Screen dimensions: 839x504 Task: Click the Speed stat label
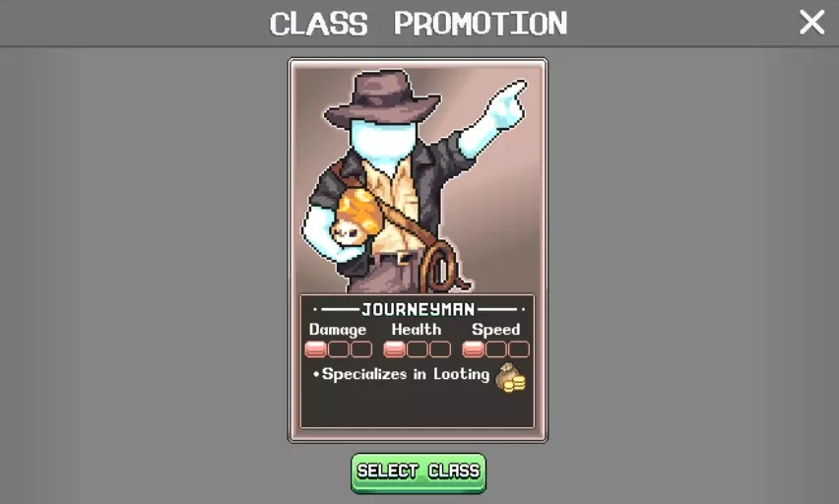[495, 330]
